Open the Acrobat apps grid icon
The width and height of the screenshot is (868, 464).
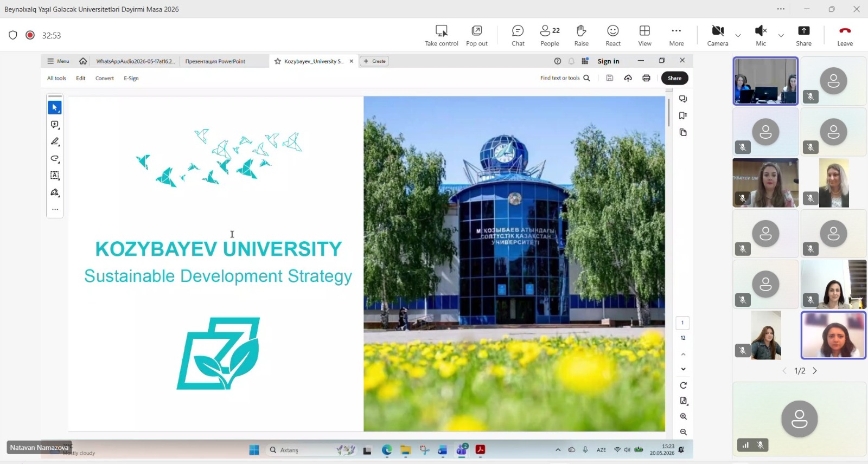[x=585, y=61]
